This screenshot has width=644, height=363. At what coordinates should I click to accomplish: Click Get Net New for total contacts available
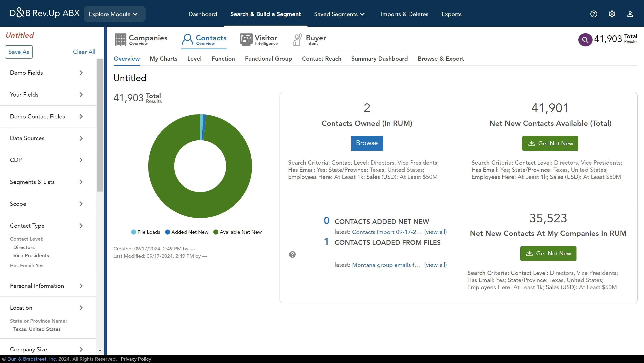pyautogui.click(x=550, y=144)
